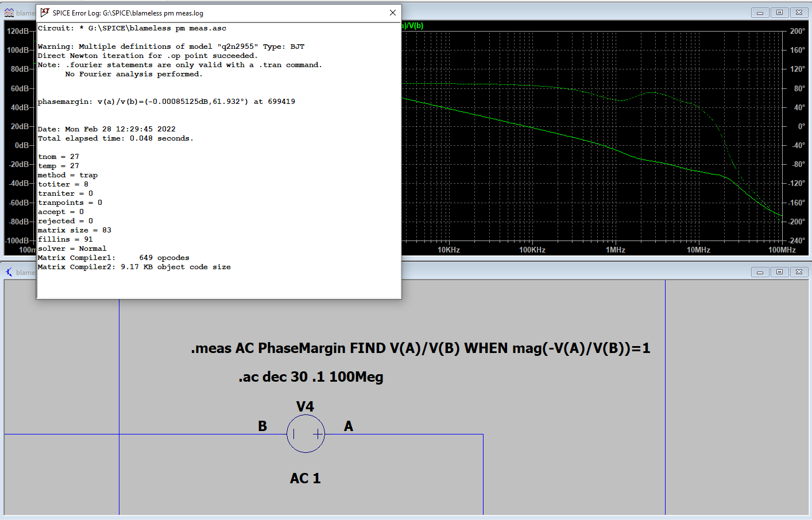Click the totiter = 8 line
Viewport: 812px width, 520px height.
63,184
